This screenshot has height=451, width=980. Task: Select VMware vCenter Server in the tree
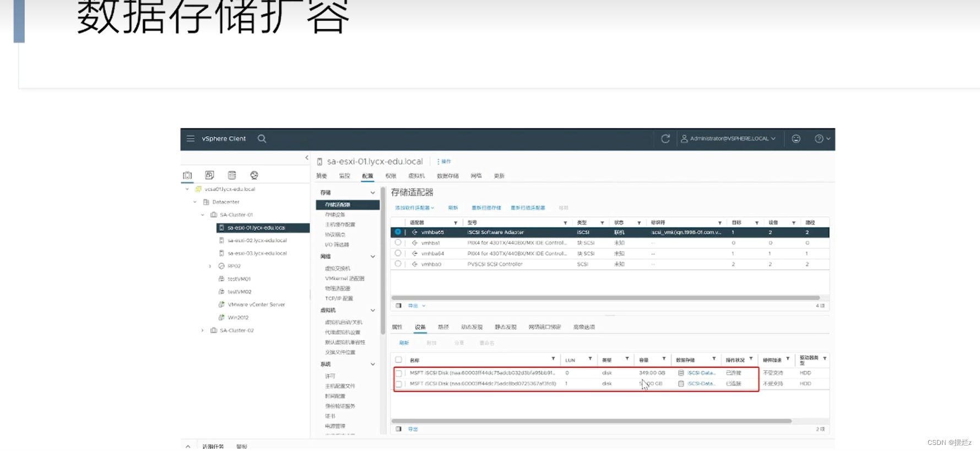[256, 305]
